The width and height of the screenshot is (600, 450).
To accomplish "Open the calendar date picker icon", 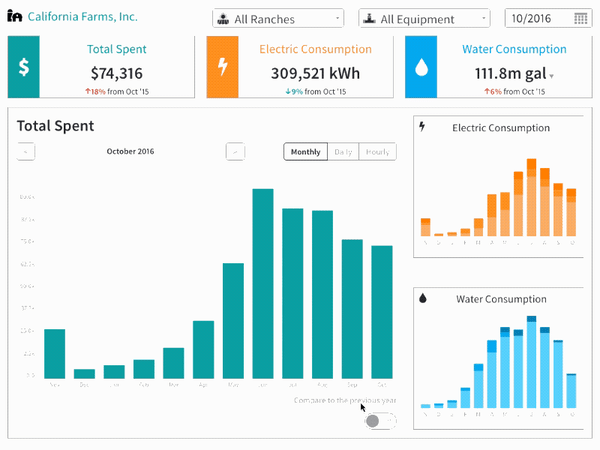I will 580,18.
